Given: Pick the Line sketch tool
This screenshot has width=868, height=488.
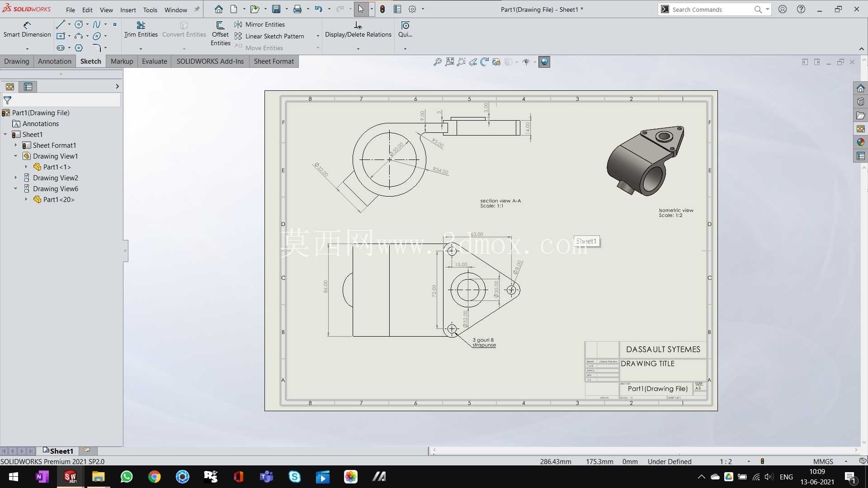Looking at the screenshot, I should 61,24.
